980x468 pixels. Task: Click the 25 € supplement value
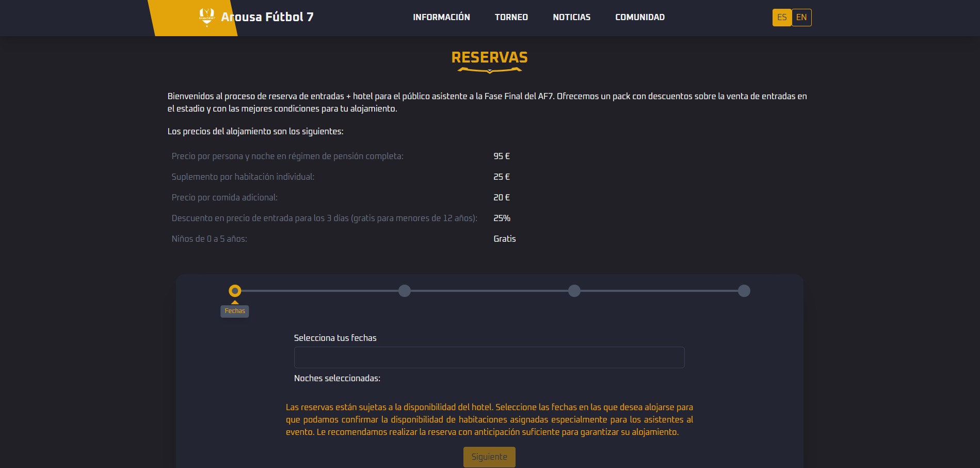click(502, 177)
